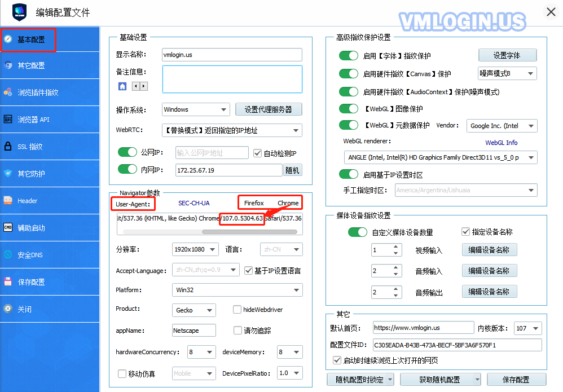563x392 pixels.
Task: Open the WebRTC mode dropdown
Action: [232, 130]
